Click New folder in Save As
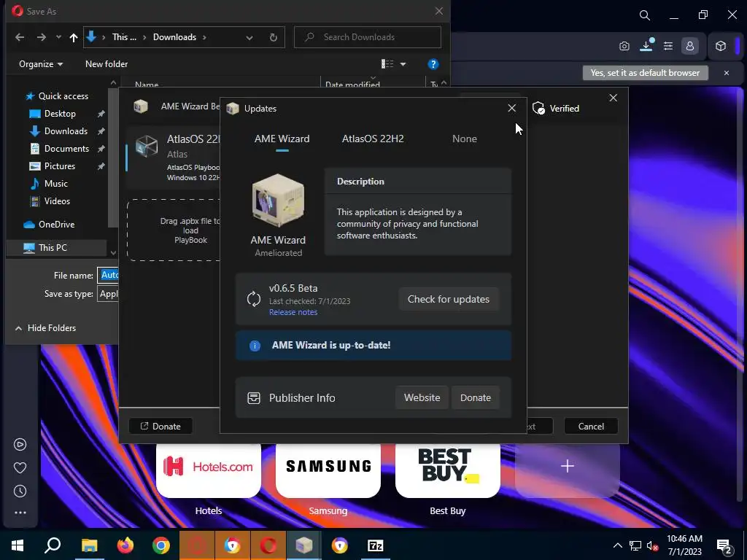The width and height of the screenshot is (747, 560). point(107,64)
